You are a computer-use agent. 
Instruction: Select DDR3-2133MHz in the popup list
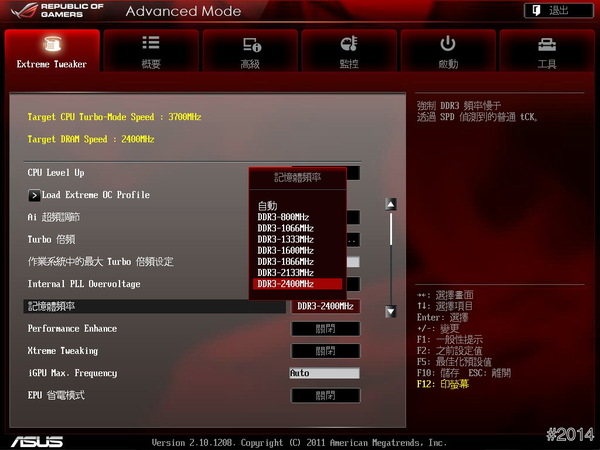tap(285, 272)
